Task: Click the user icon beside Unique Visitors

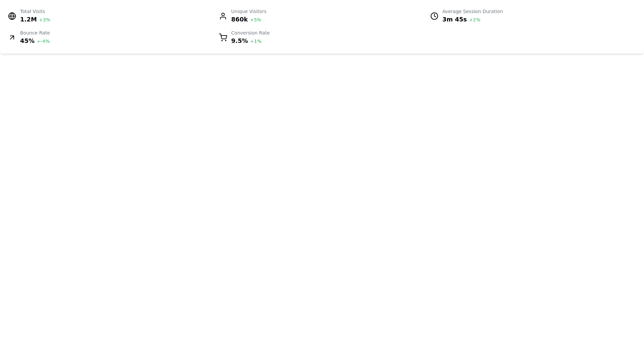Action: (x=223, y=16)
